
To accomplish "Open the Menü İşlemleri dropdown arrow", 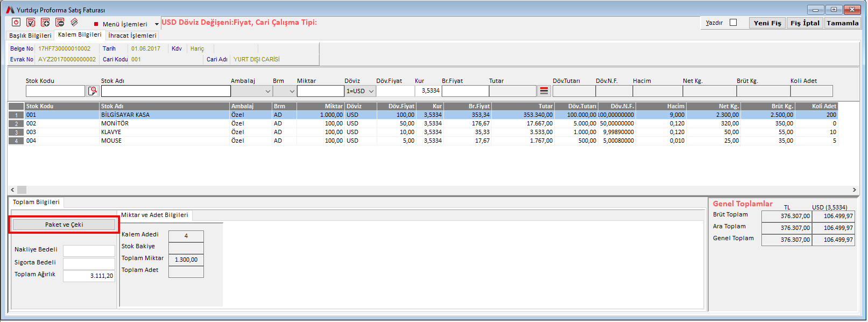I will click(x=157, y=24).
